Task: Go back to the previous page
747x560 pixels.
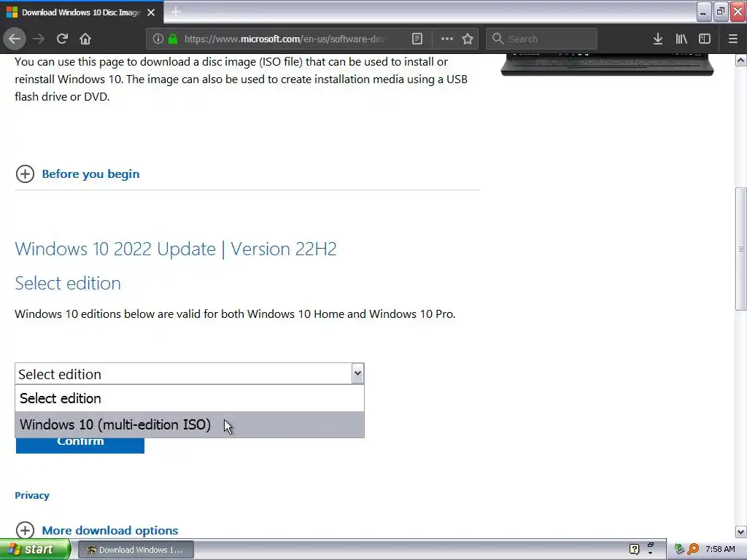Action: tap(15, 39)
